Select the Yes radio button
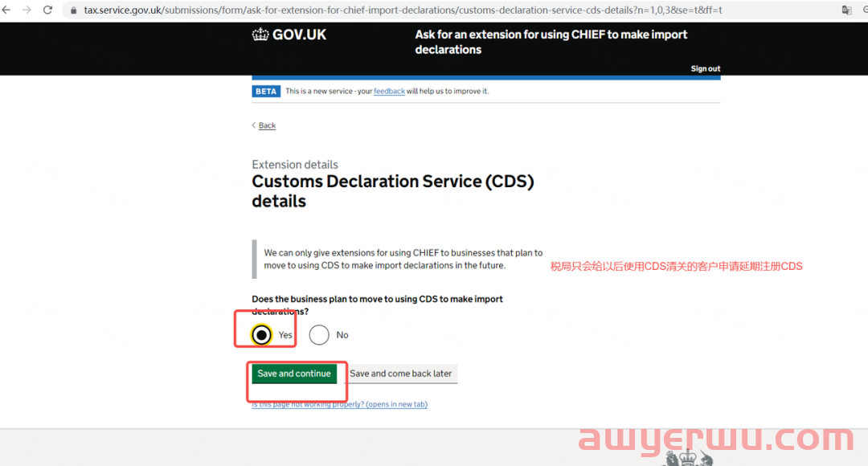Viewport: 868px width, 466px height. coord(261,335)
